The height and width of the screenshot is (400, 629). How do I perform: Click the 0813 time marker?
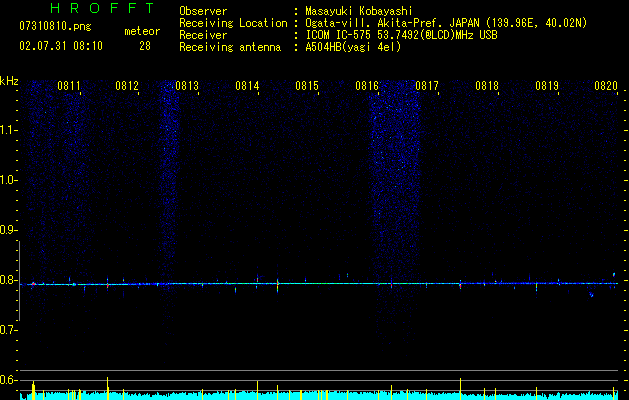click(187, 86)
